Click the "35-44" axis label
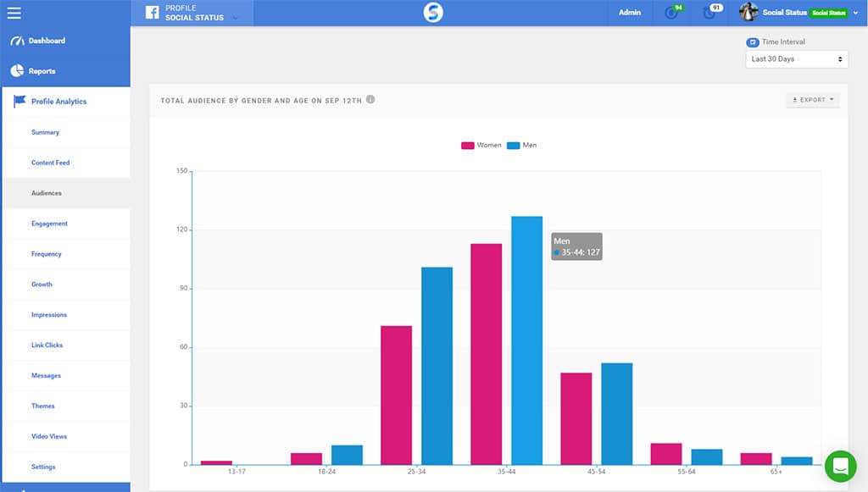Viewport: 868px width, 492px height. coord(507,472)
